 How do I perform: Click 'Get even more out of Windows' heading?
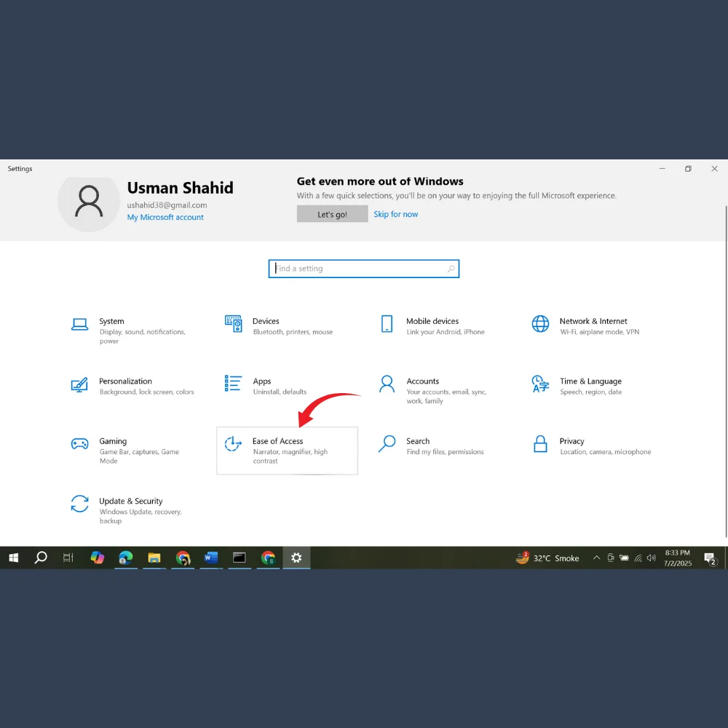pyautogui.click(x=380, y=181)
